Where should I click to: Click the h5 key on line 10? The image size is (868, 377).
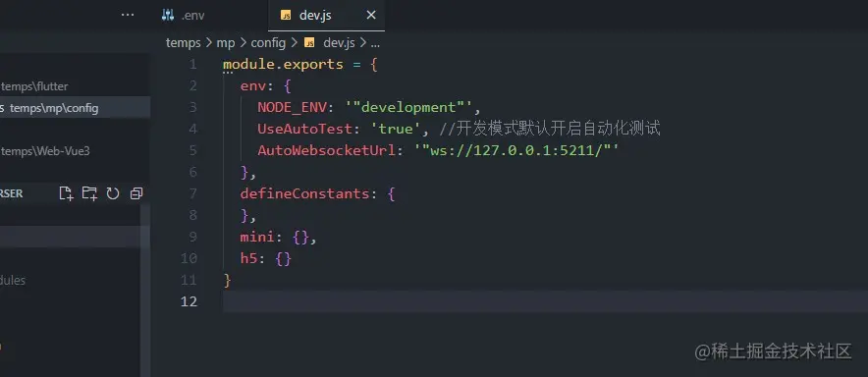[x=248, y=258]
